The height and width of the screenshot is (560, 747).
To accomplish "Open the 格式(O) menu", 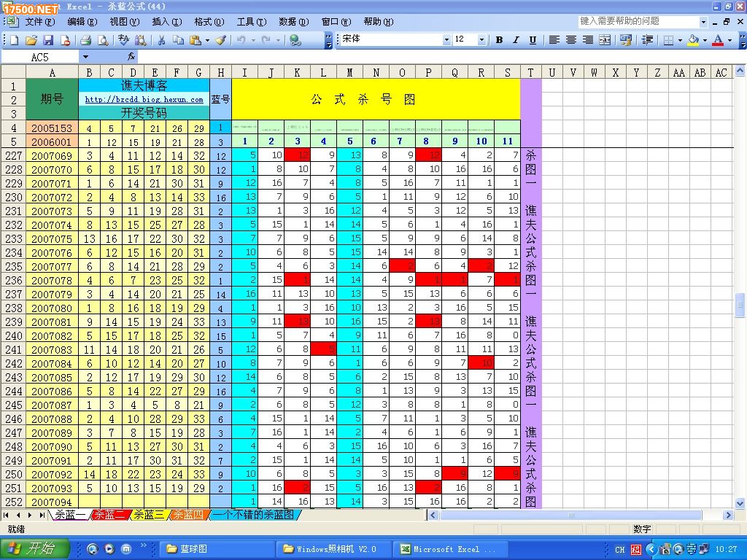I will pos(209,22).
